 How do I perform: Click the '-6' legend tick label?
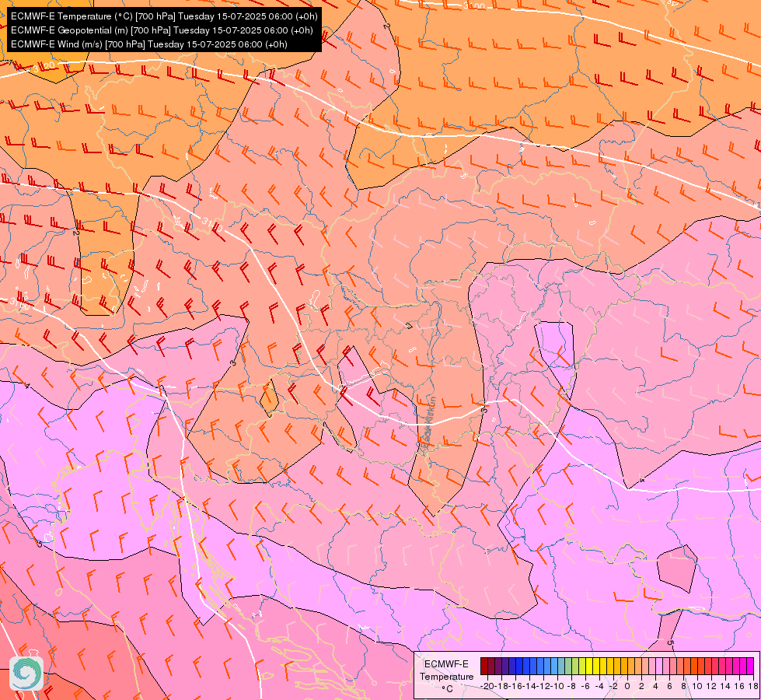click(x=586, y=687)
